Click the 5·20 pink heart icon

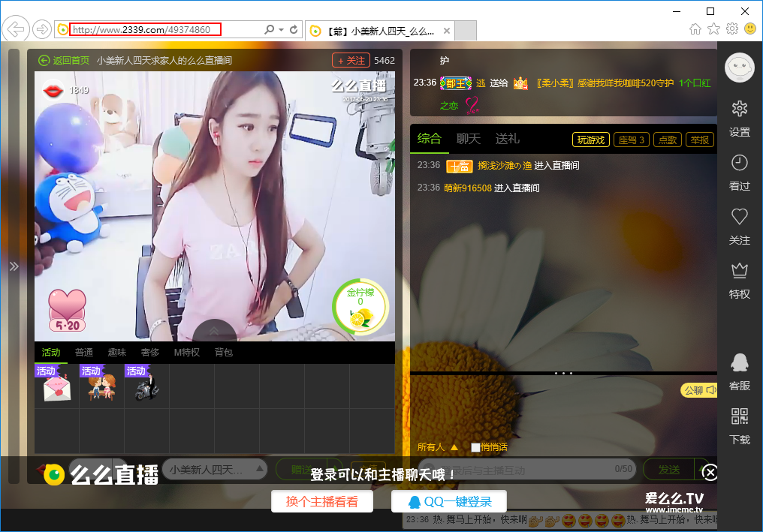(x=67, y=310)
